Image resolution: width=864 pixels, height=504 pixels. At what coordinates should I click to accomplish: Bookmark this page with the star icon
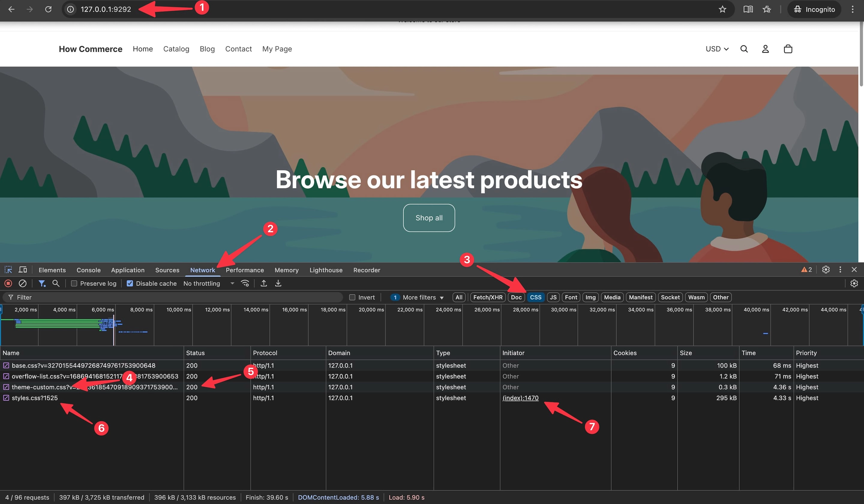(x=722, y=9)
